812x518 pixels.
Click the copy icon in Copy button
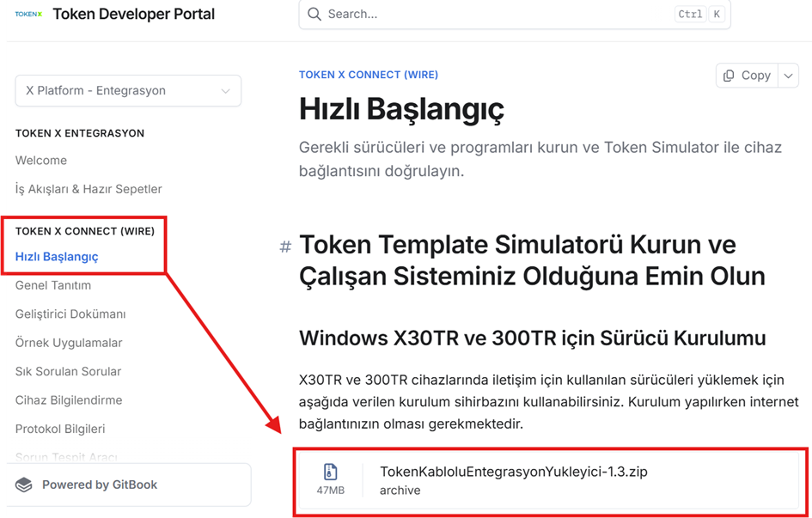tap(729, 76)
